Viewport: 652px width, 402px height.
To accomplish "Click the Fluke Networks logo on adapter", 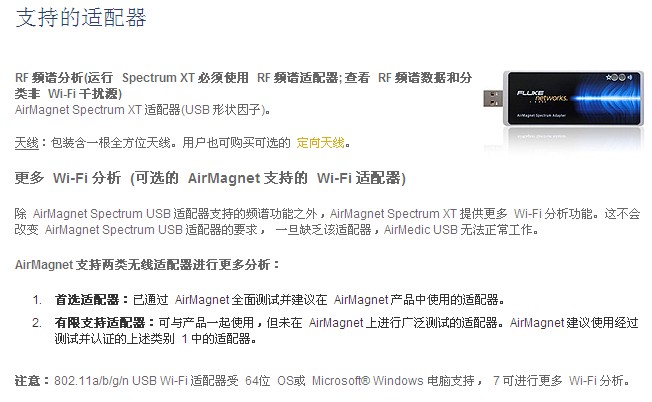I will [542, 96].
